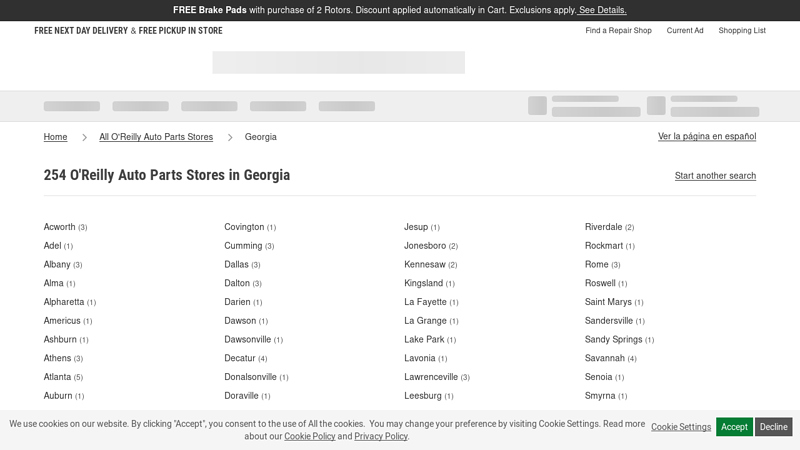800x450 pixels.
Task: Decline cookies with the Decline button
Action: (773, 427)
